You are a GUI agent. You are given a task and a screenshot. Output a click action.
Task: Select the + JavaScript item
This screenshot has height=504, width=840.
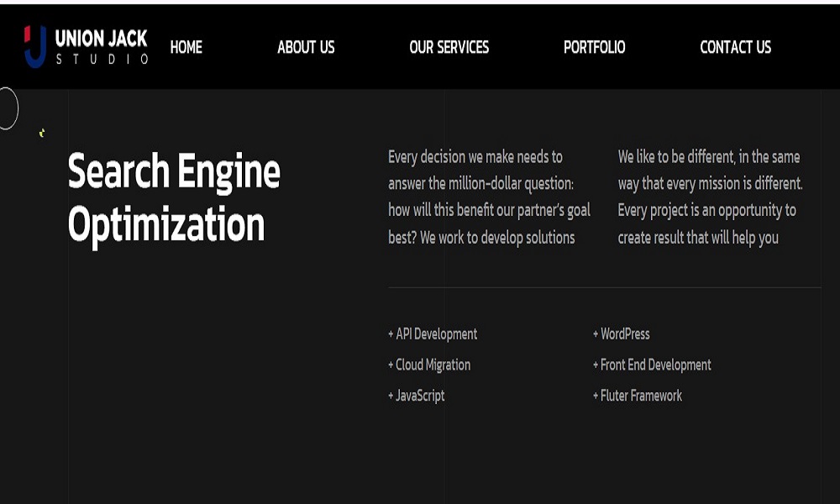click(x=417, y=396)
